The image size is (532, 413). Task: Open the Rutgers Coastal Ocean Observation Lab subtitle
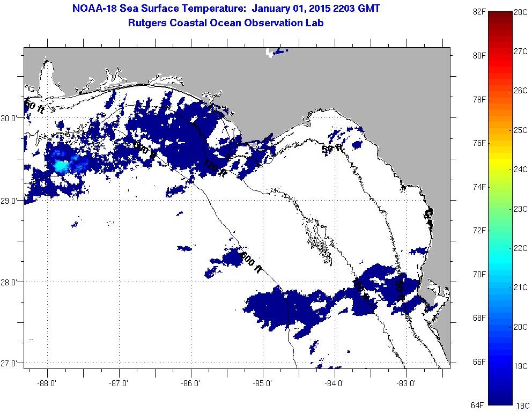pos(226,23)
